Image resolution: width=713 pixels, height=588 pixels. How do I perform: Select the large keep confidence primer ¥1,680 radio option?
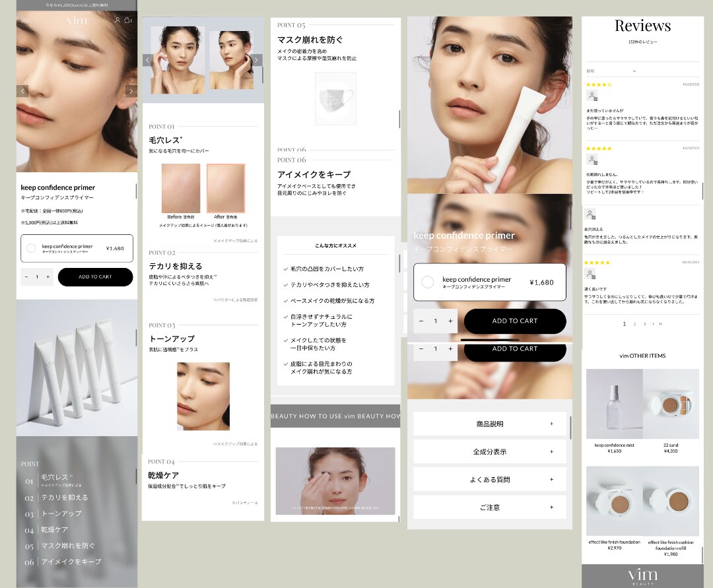point(427,282)
